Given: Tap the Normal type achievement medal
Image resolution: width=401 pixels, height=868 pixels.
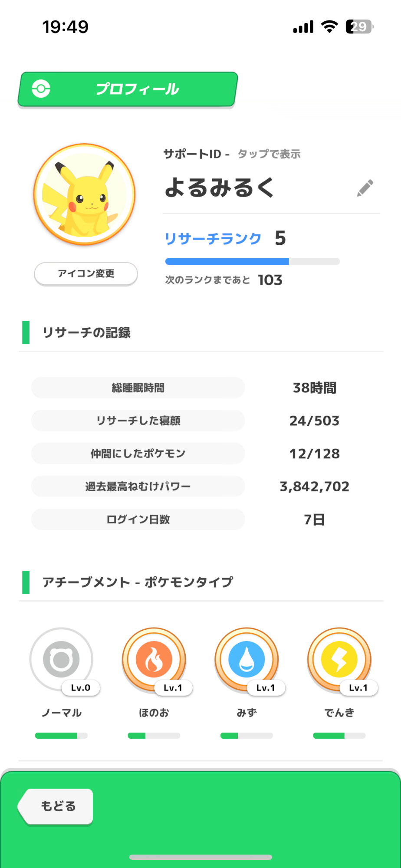Looking at the screenshot, I should click(61, 660).
